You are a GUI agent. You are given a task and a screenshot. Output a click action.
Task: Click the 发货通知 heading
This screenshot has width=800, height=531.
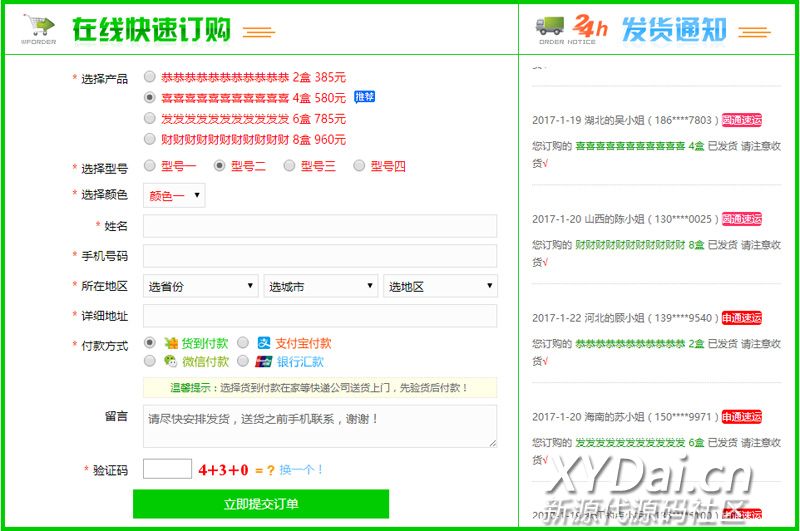tap(674, 29)
